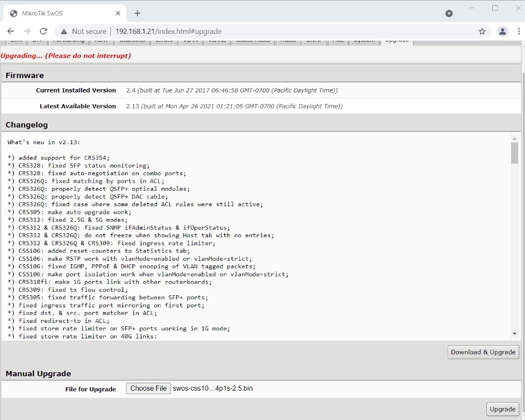Click 'properly detect QSFP+ optical modules' line
The image size is (525, 420).
[x=99, y=189]
